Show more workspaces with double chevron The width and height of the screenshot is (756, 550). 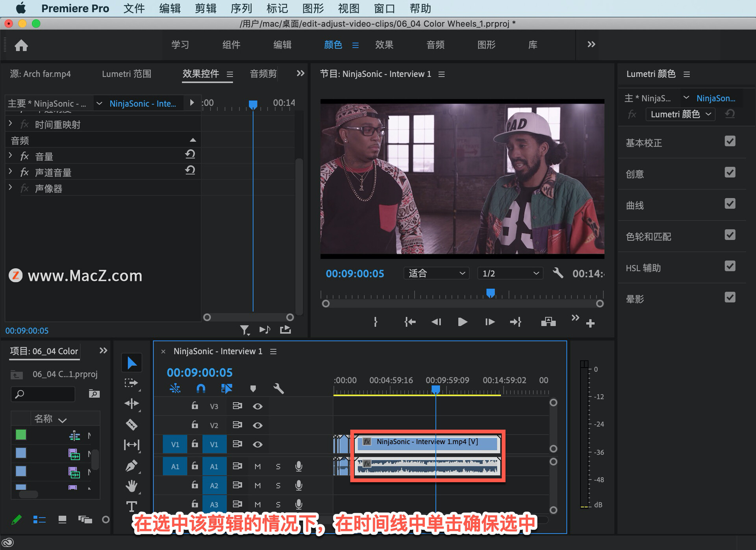coord(591,45)
